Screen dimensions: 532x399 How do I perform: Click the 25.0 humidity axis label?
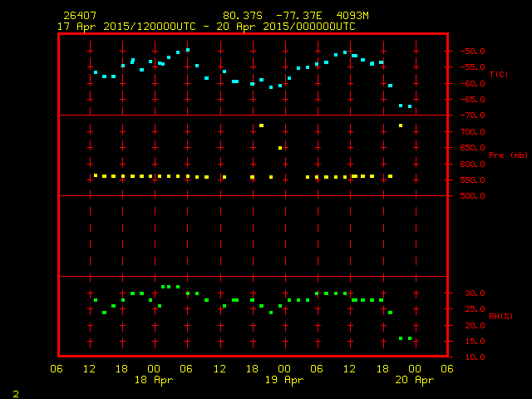[x=475, y=309]
